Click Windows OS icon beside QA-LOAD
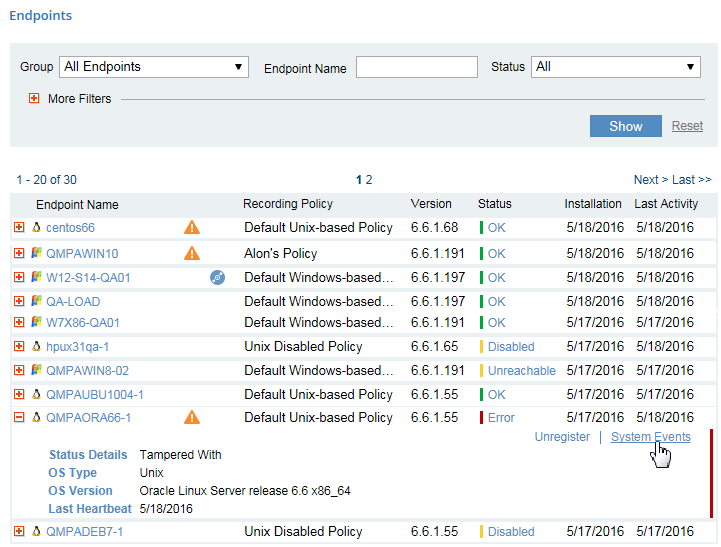721x547 pixels. [x=36, y=301]
